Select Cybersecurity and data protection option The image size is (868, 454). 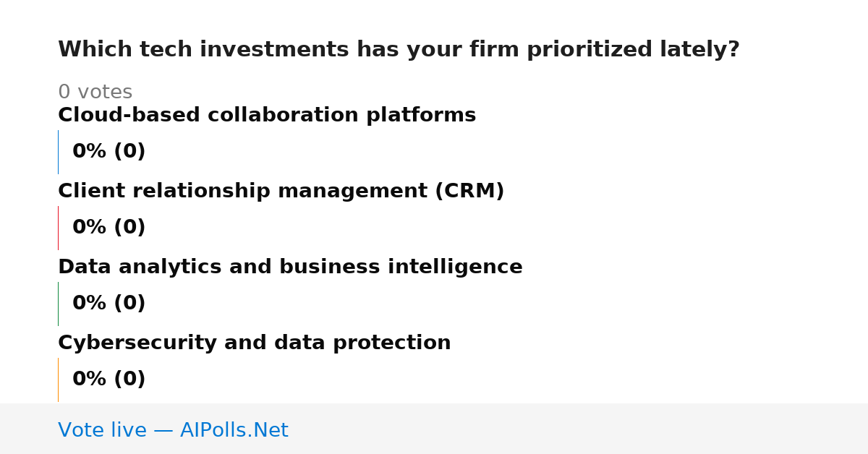click(255, 343)
